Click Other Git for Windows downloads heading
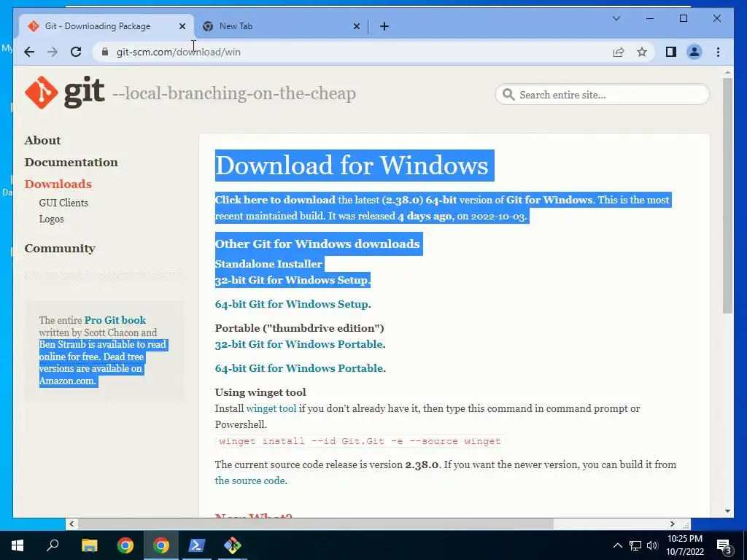The height and width of the screenshot is (560, 747). click(317, 244)
